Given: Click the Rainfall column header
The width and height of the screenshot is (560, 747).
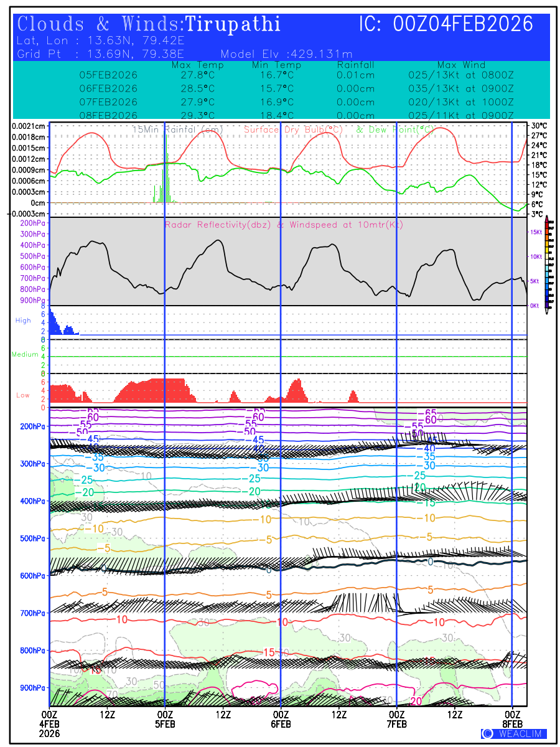Looking at the screenshot, I should [x=355, y=65].
